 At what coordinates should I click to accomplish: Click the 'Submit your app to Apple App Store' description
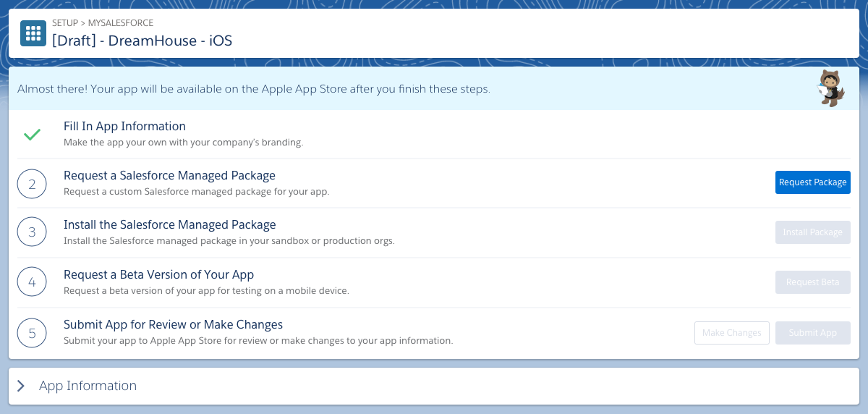[258, 341]
